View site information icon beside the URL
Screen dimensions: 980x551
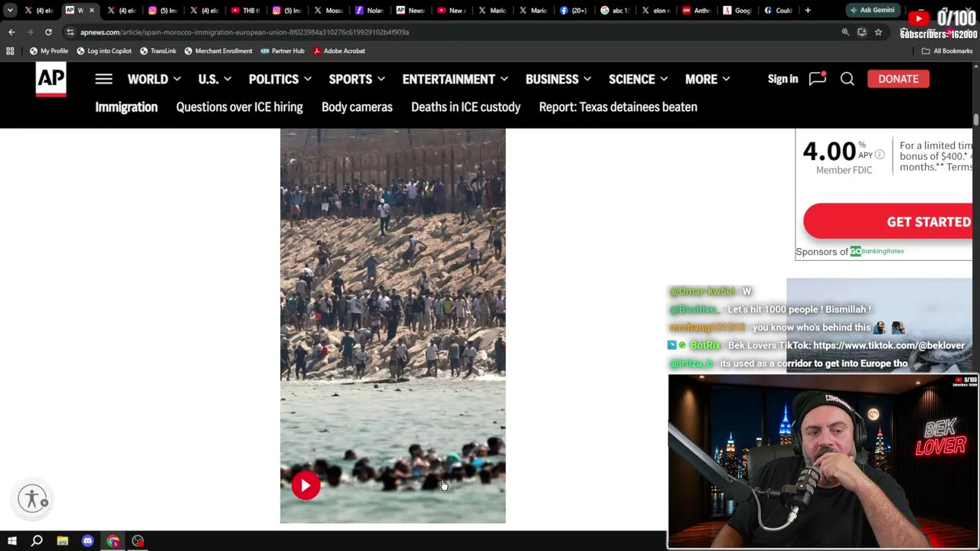point(70,32)
